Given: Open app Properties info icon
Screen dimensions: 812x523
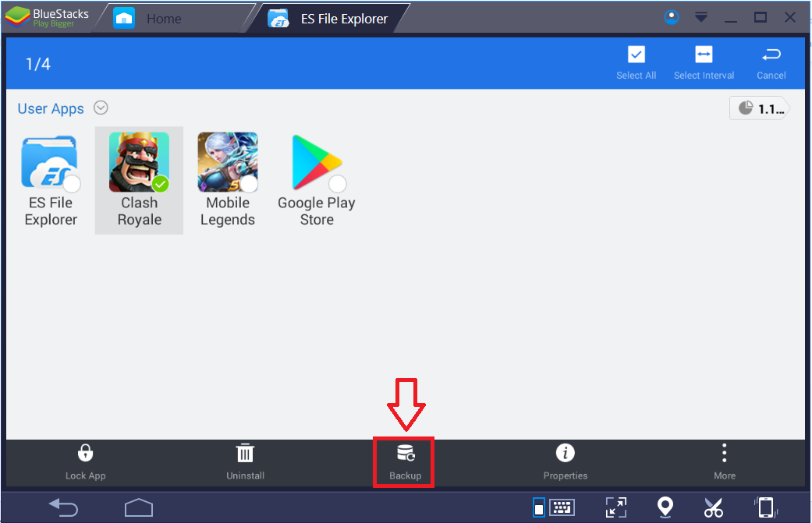Looking at the screenshot, I should (x=565, y=453).
